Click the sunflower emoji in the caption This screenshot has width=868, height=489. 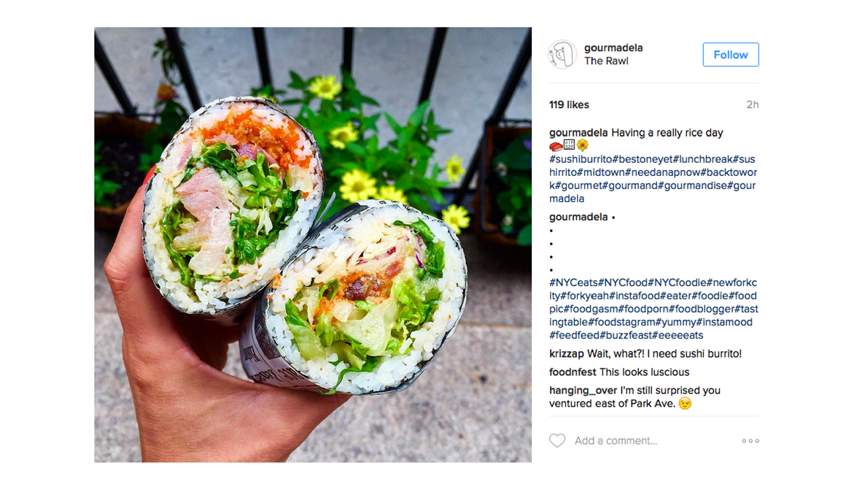tap(582, 145)
